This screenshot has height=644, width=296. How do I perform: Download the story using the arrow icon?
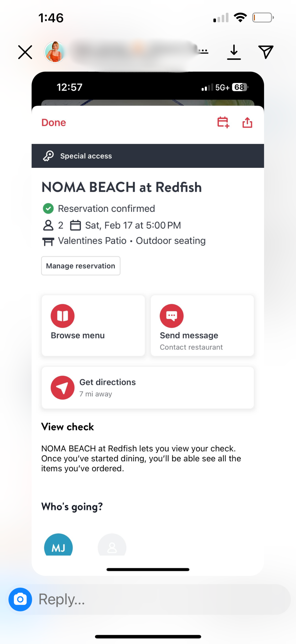click(x=234, y=52)
